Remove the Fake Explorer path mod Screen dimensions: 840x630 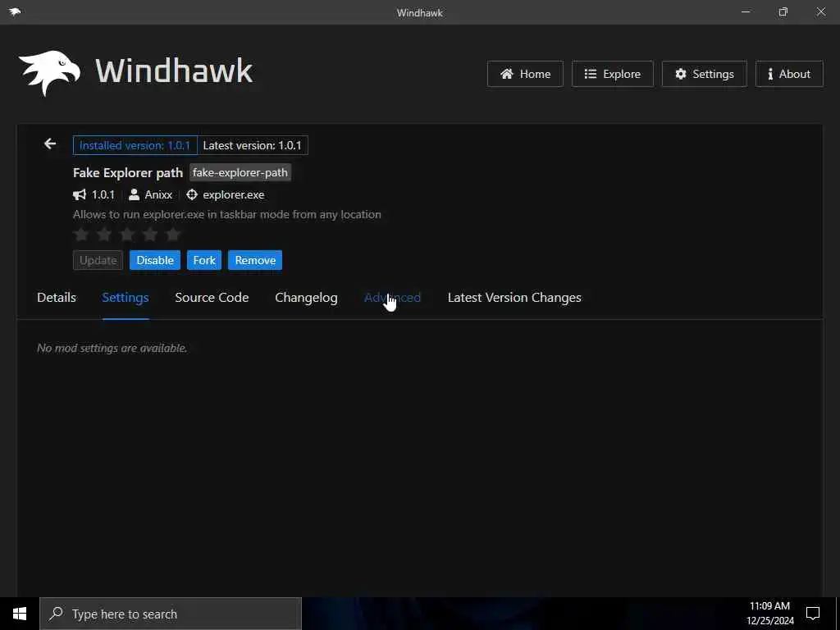tap(255, 260)
